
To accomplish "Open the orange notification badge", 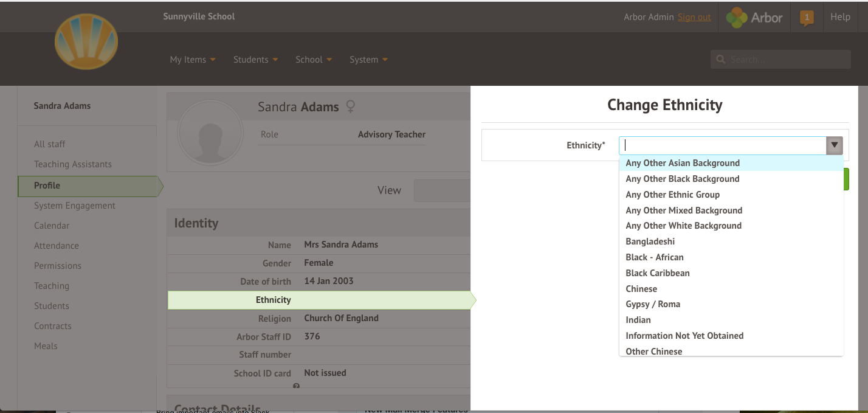I will pos(807,18).
